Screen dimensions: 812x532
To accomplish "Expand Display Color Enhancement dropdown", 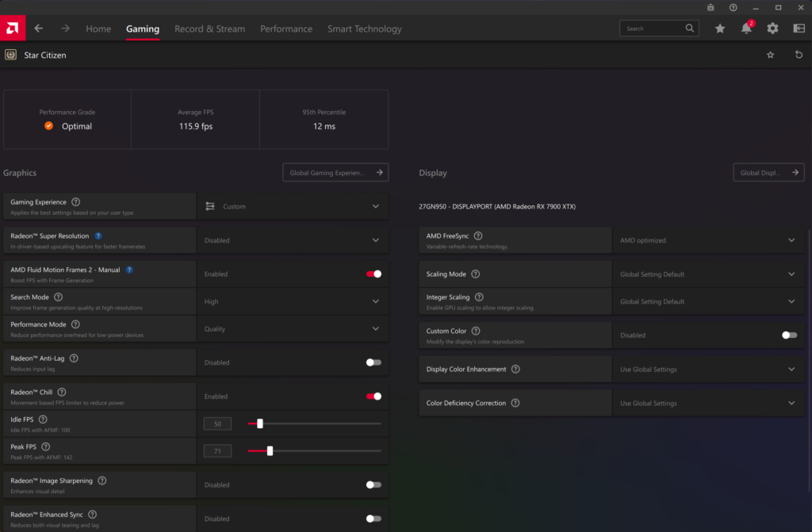I will coord(708,369).
